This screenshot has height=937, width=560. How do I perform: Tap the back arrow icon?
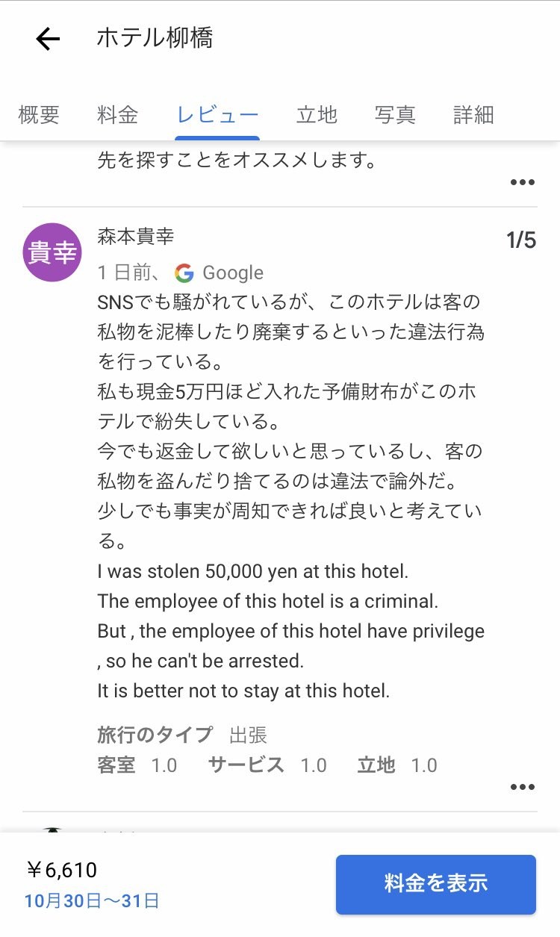click(x=48, y=39)
